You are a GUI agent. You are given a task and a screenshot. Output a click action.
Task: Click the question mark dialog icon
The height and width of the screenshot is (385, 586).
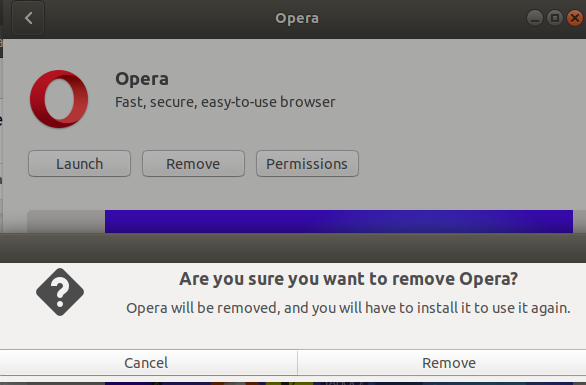pyautogui.click(x=60, y=292)
